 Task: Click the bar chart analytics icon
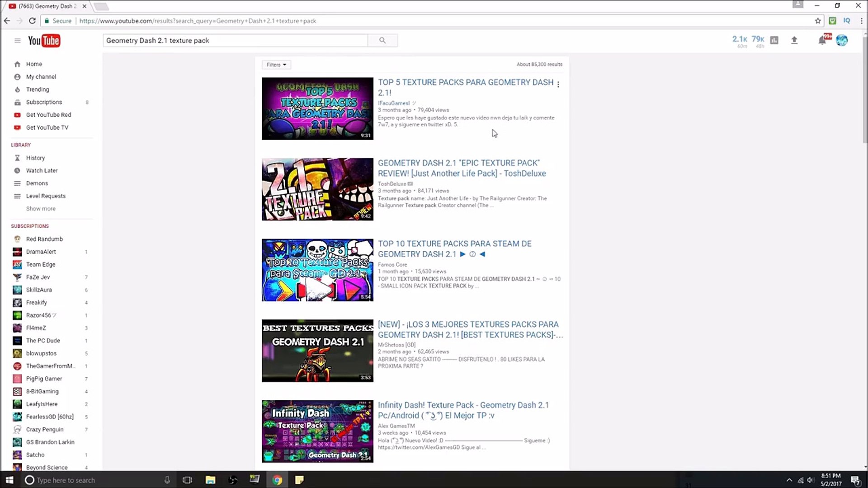(x=774, y=40)
